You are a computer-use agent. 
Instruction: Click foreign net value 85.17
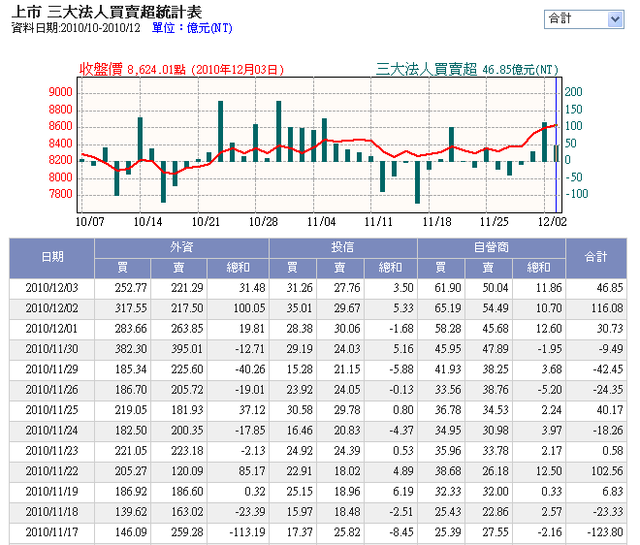point(252,472)
